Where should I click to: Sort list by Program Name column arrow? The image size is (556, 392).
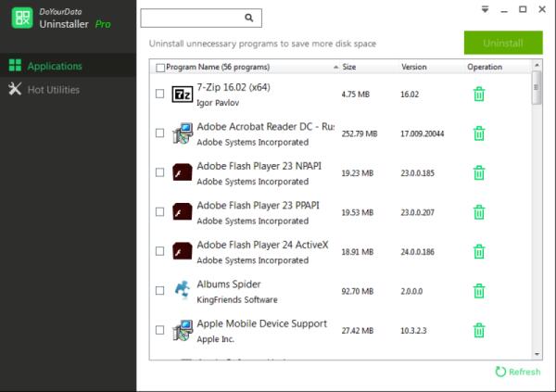click(335, 68)
